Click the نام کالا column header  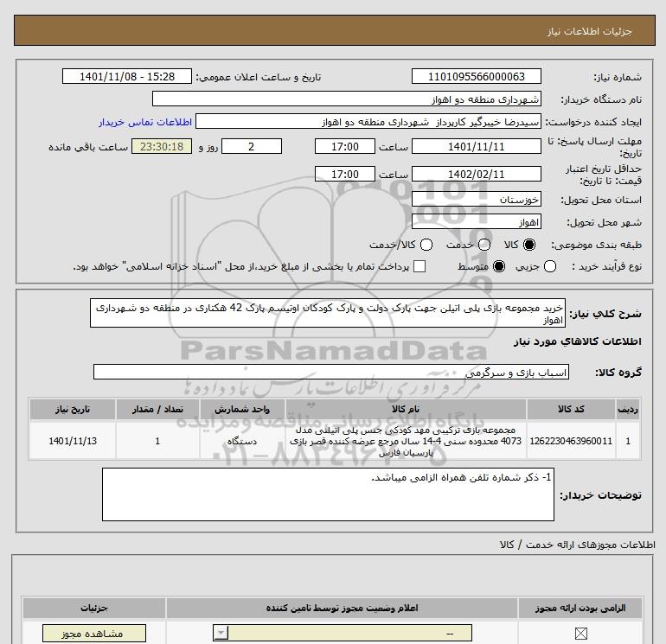(406, 409)
